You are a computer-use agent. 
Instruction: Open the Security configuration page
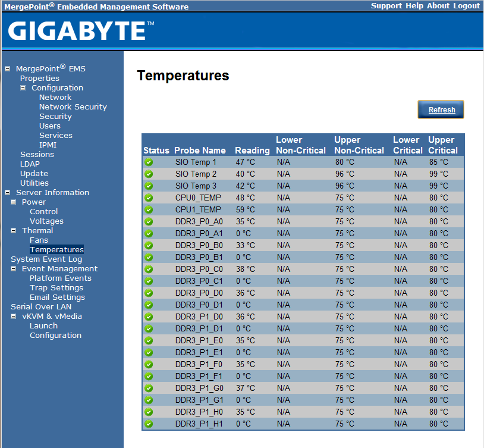pos(55,117)
